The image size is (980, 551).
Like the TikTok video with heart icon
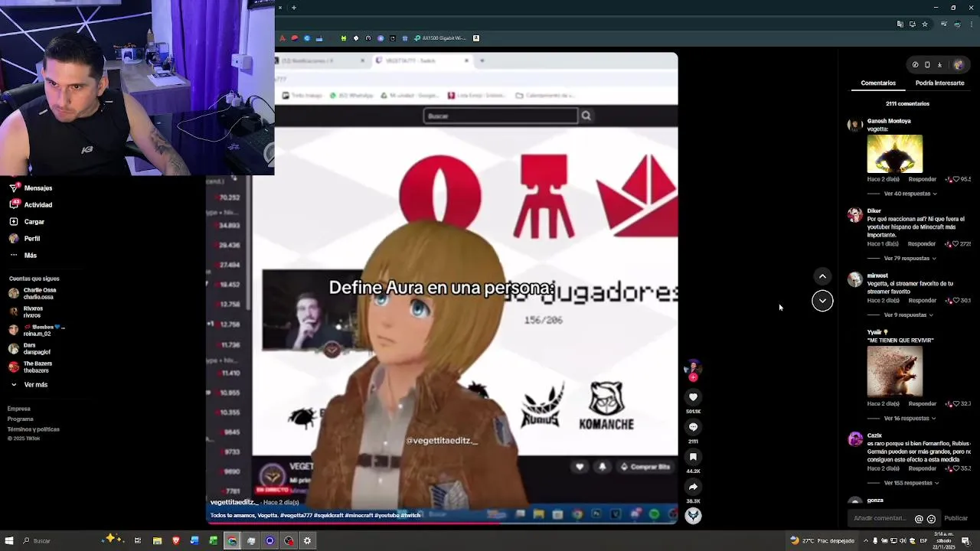tap(693, 397)
